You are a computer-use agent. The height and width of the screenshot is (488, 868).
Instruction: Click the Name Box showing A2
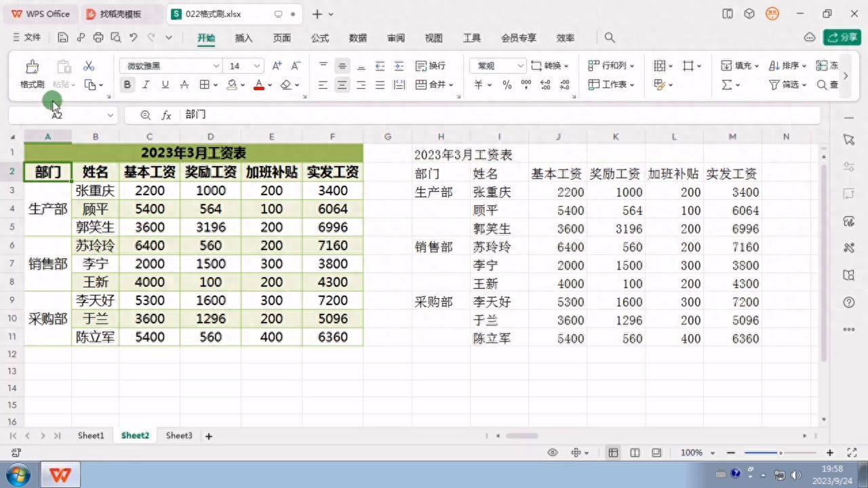(x=62, y=115)
